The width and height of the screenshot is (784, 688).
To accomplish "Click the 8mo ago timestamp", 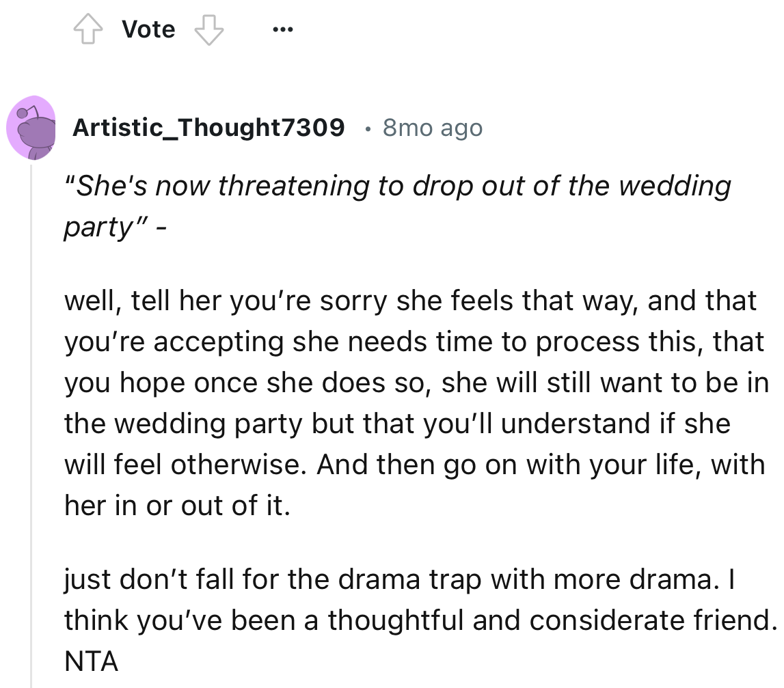I will (x=432, y=127).
